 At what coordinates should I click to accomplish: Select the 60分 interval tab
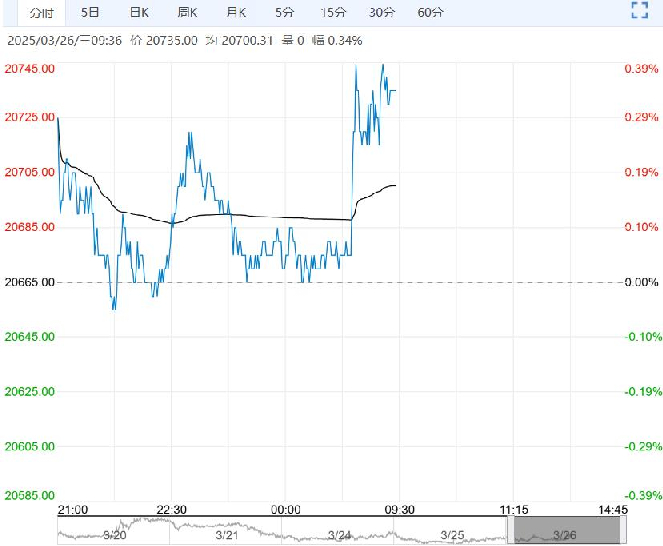[430, 12]
